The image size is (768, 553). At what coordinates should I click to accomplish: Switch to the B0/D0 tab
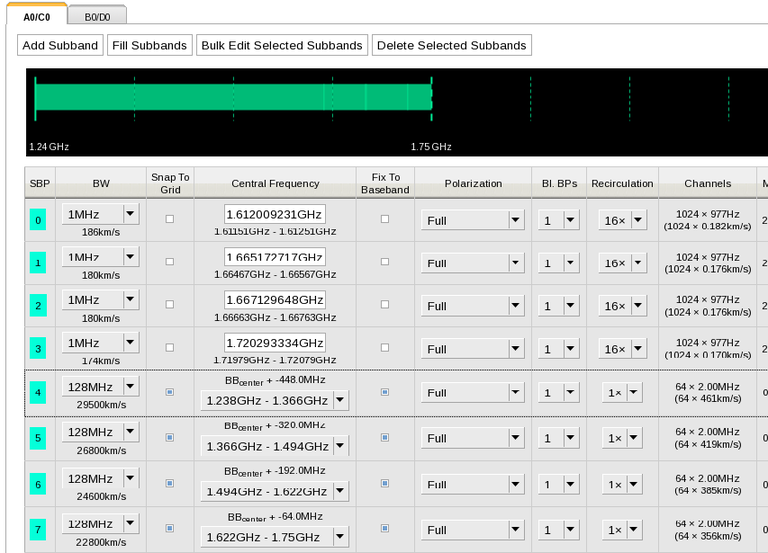[97, 14]
